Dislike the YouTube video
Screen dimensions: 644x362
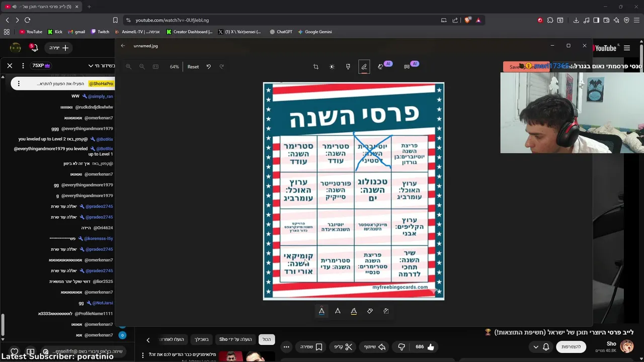click(x=401, y=347)
